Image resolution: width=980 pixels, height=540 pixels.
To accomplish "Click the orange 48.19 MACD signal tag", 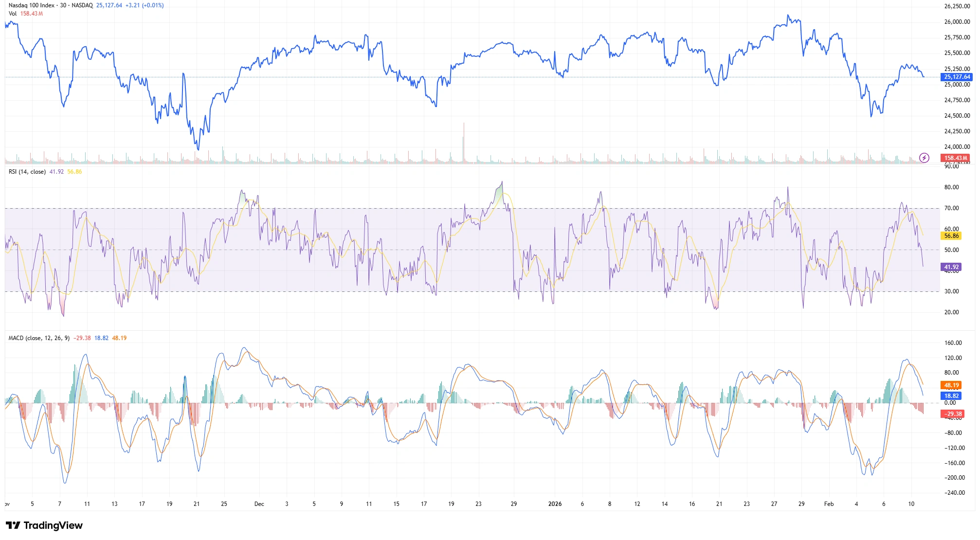I will pos(951,385).
